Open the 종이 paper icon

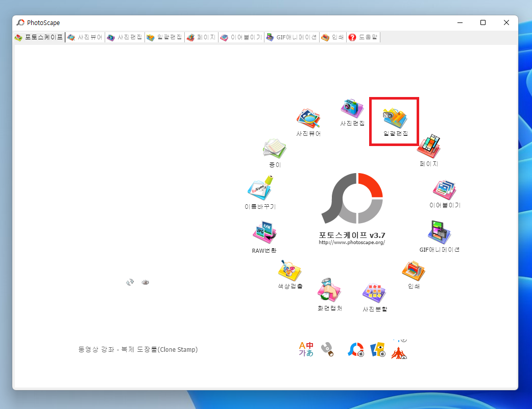(275, 149)
